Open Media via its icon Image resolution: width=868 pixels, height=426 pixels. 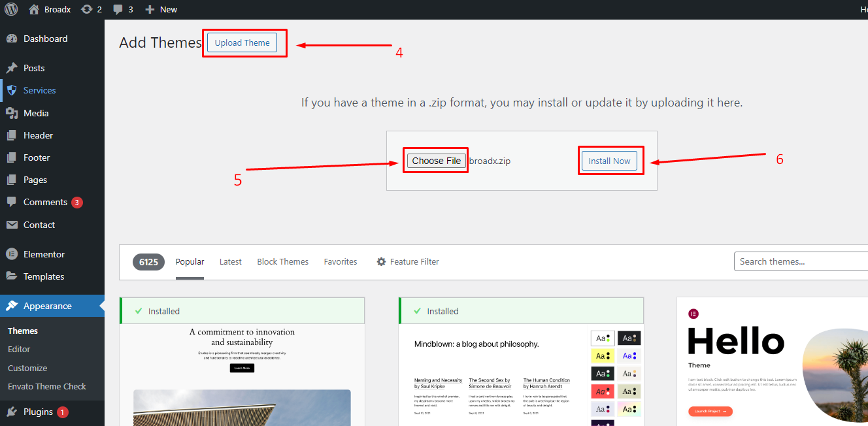click(x=12, y=113)
